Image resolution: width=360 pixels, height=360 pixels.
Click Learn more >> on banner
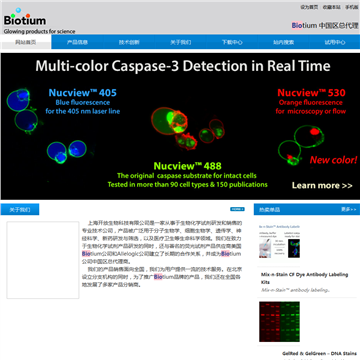point(322,186)
